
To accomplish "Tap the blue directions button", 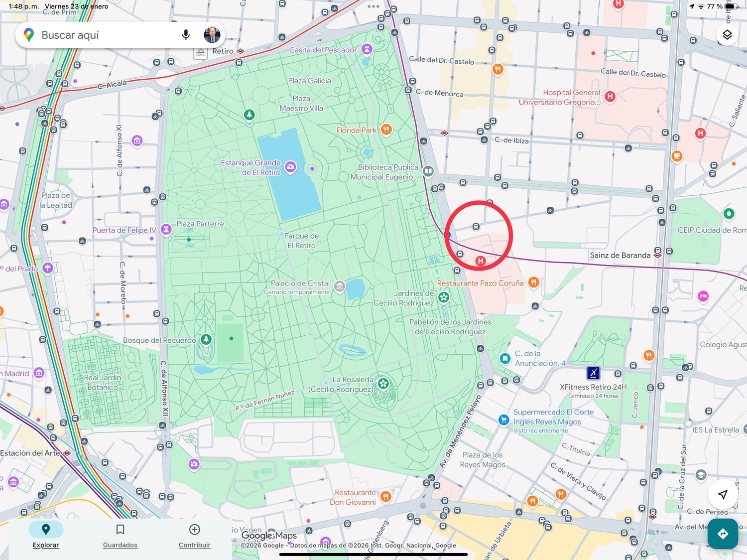I will click(723, 534).
